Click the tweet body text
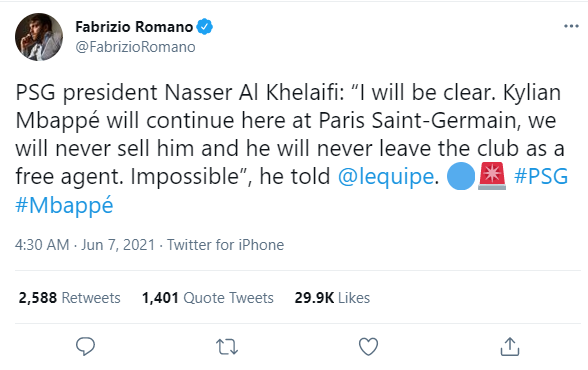 289,148
